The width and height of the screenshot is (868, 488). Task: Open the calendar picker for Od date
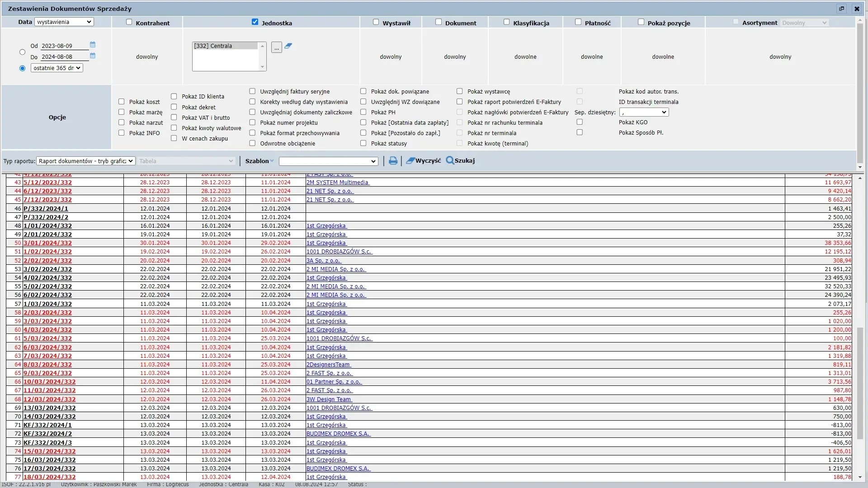(x=93, y=45)
